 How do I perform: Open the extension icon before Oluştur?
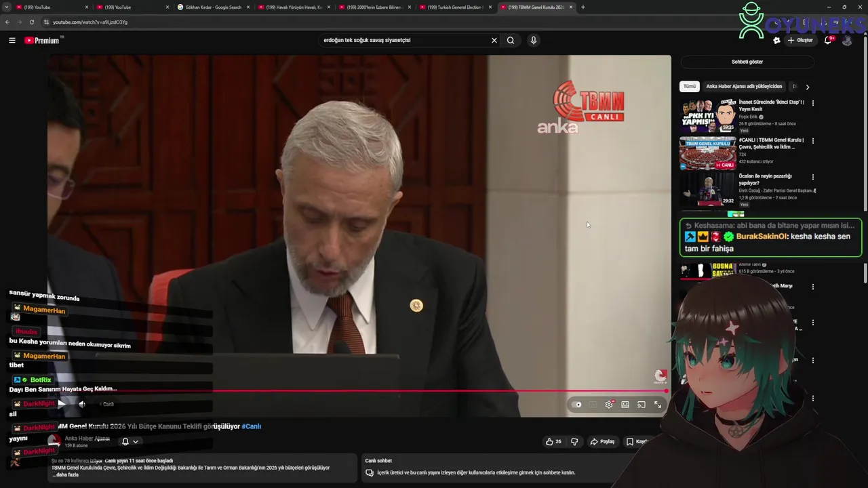[776, 41]
